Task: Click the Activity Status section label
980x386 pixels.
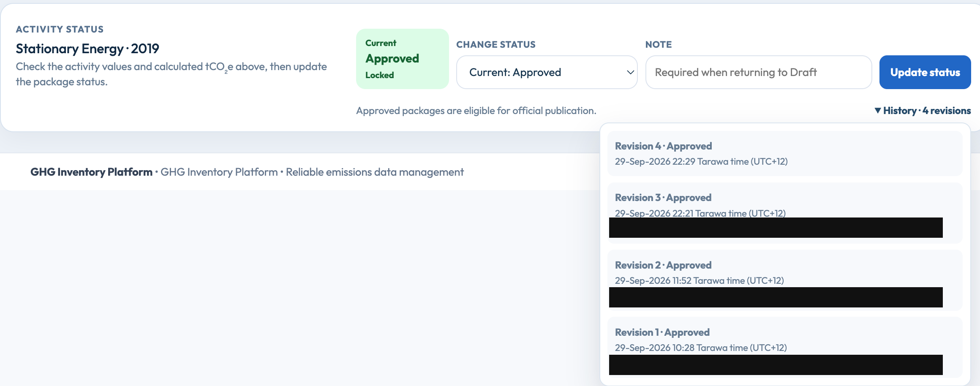Action: click(60, 29)
